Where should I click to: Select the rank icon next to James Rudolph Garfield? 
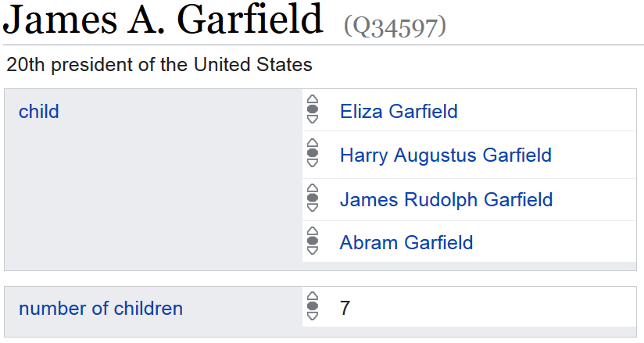(313, 198)
